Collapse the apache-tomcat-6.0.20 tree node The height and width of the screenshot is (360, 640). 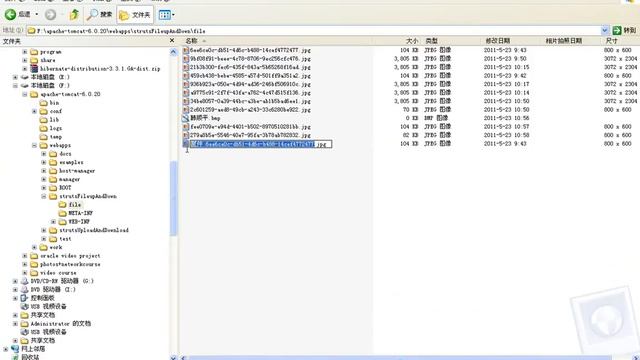pyautogui.click(x=25, y=94)
